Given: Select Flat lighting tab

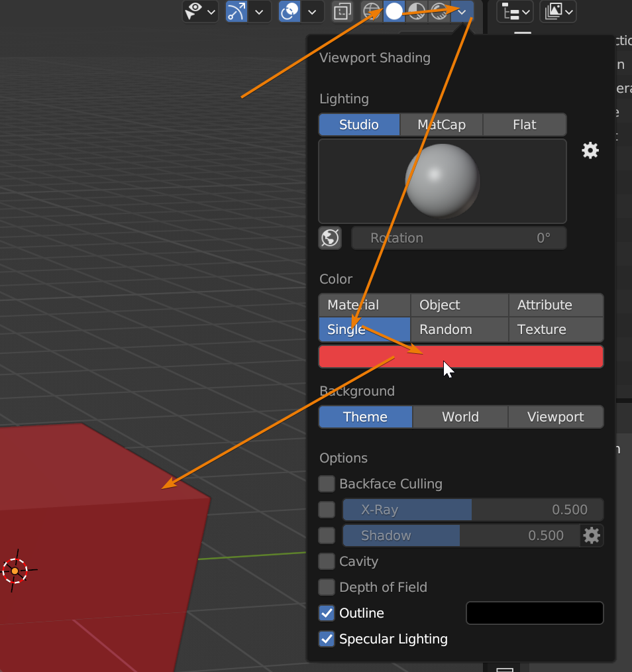Looking at the screenshot, I should 524,125.
